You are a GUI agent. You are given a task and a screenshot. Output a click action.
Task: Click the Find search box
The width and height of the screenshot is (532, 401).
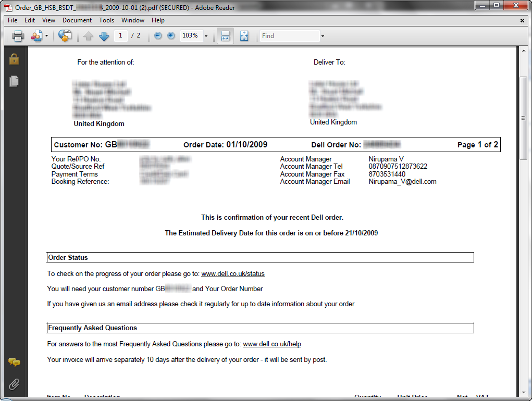[x=290, y=35]
